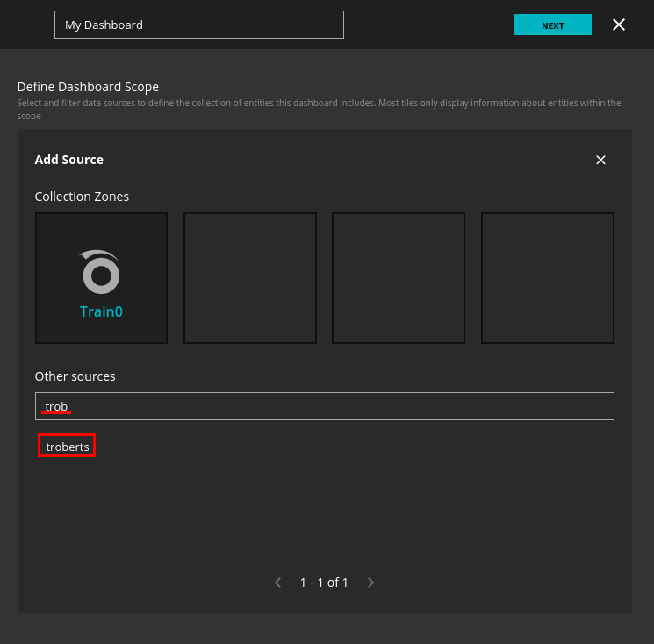The width and height of the screenshot is (654, 644).
Task: Select the troberts source result
Action: point(68,447)
